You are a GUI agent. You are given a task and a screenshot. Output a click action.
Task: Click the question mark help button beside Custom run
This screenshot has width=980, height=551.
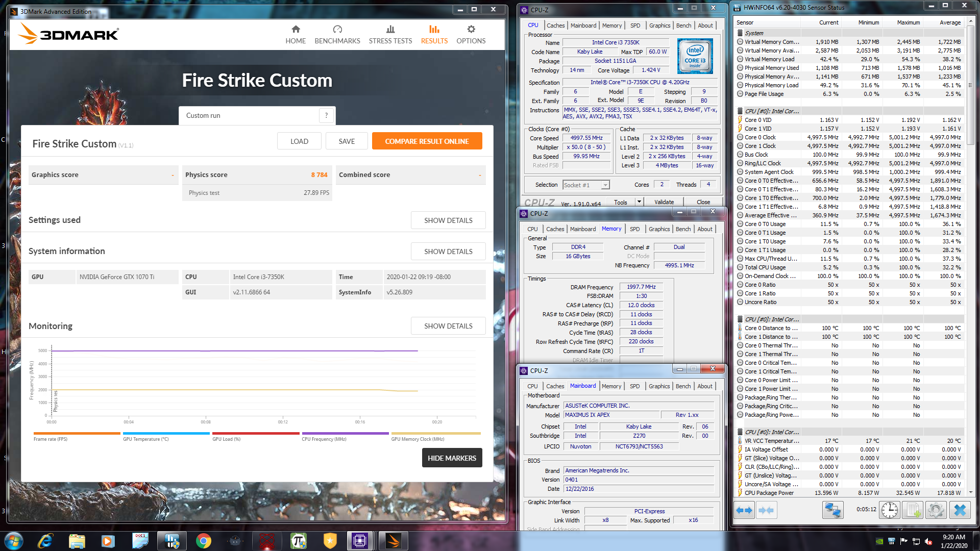[x=327, y=116]
